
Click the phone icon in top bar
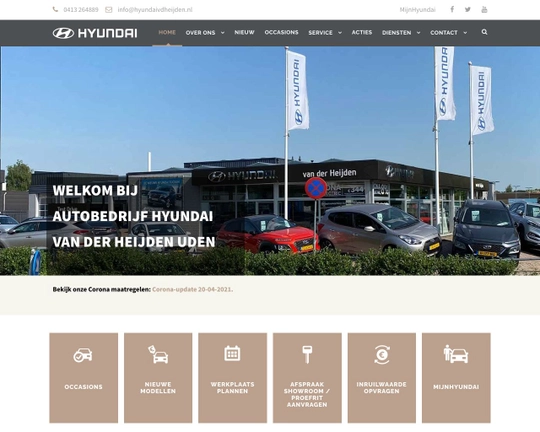pos(55,10)
